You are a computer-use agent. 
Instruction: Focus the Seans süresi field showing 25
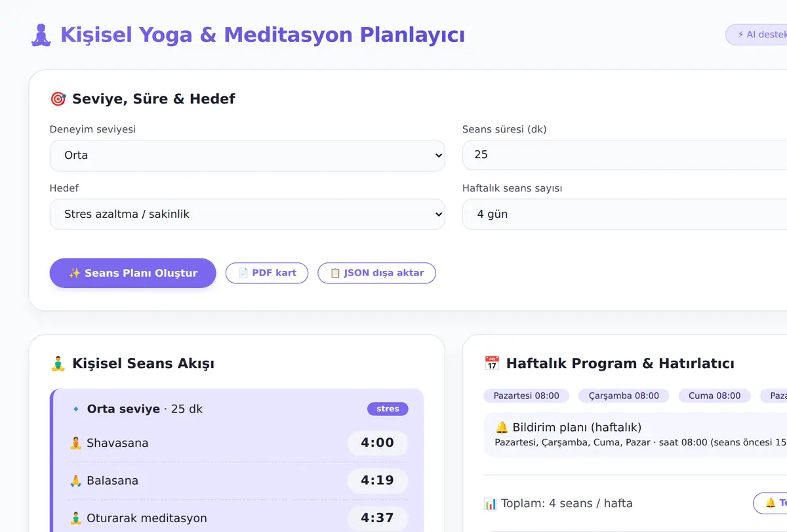(624, 155)
